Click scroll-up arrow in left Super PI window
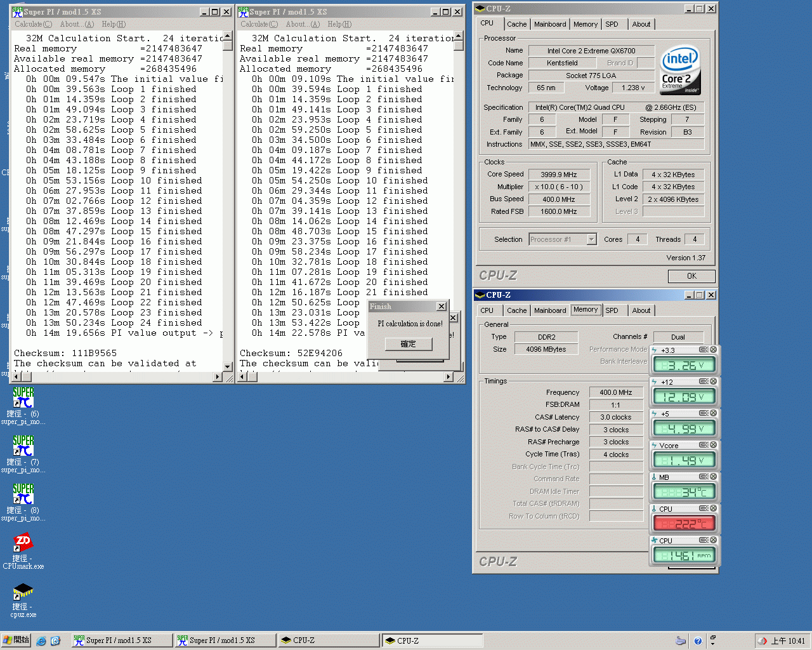The image size is (812, 650). [228, 36]
